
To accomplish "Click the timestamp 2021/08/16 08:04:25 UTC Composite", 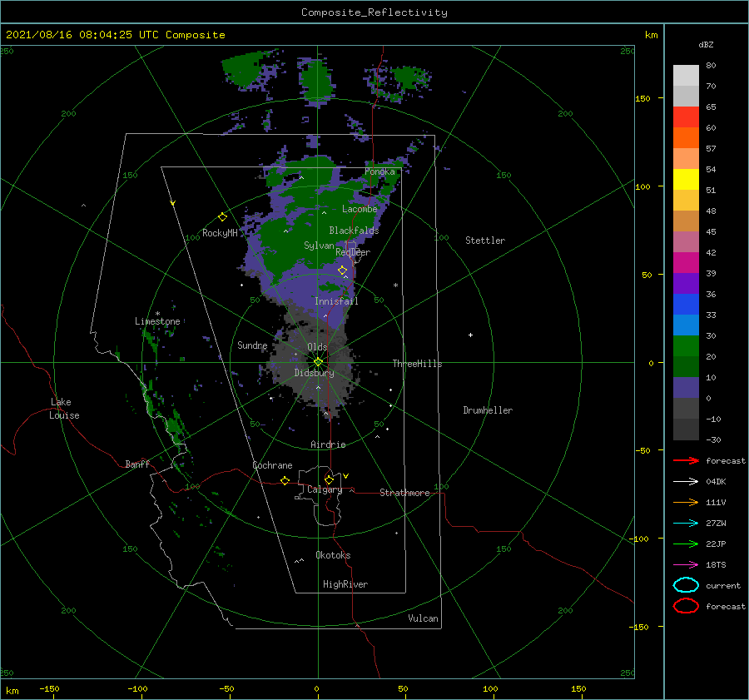I will click(115, 35).
